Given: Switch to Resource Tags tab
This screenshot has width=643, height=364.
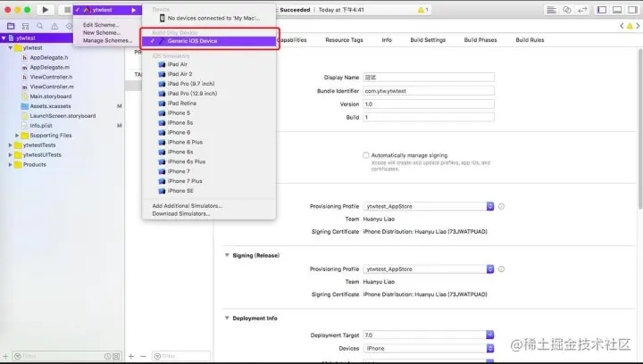Looking at the screenshot, I should (344, 40).
